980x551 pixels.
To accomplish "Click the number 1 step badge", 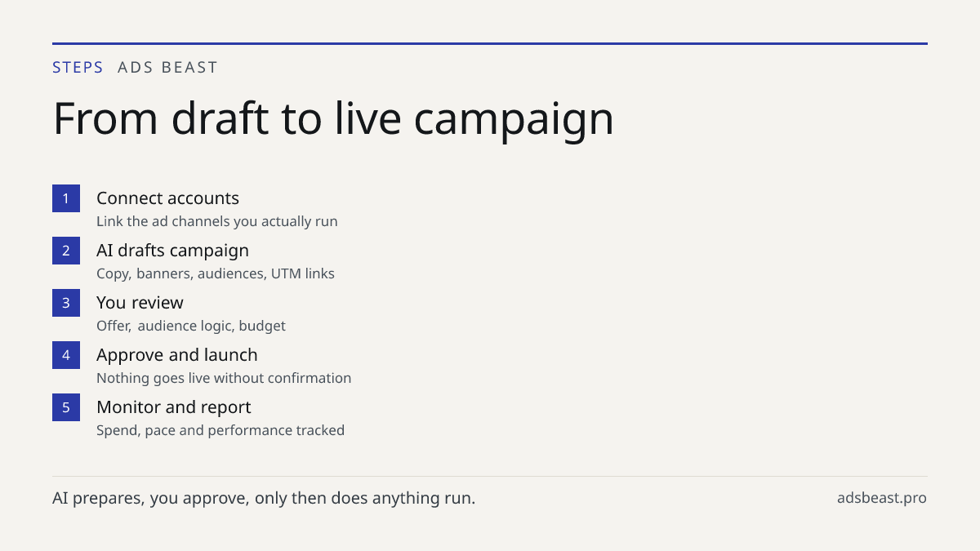I will coord(66,198).
